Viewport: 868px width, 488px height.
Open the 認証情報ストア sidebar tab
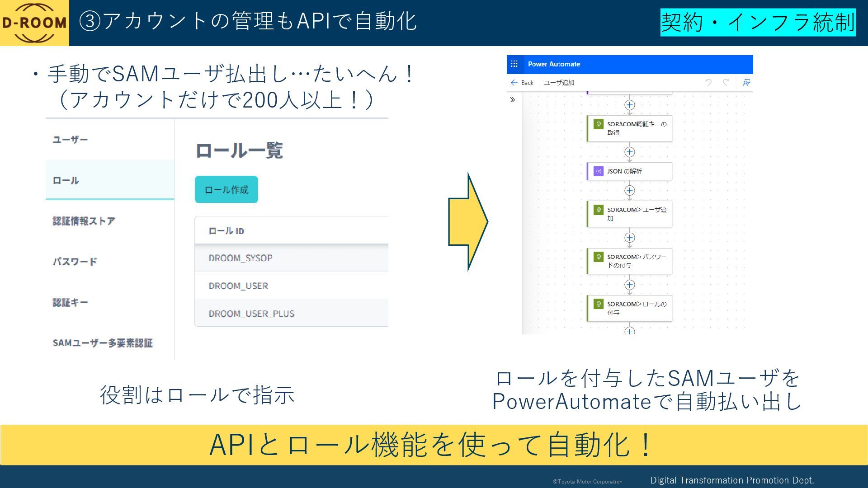pos(110,221)
